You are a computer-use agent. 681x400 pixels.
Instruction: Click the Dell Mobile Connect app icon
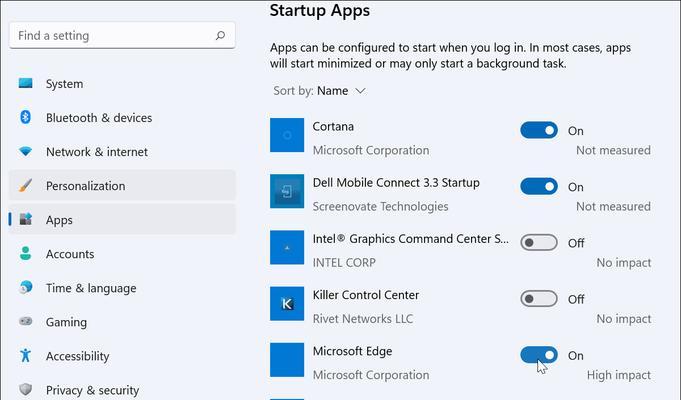coord(287,191)
